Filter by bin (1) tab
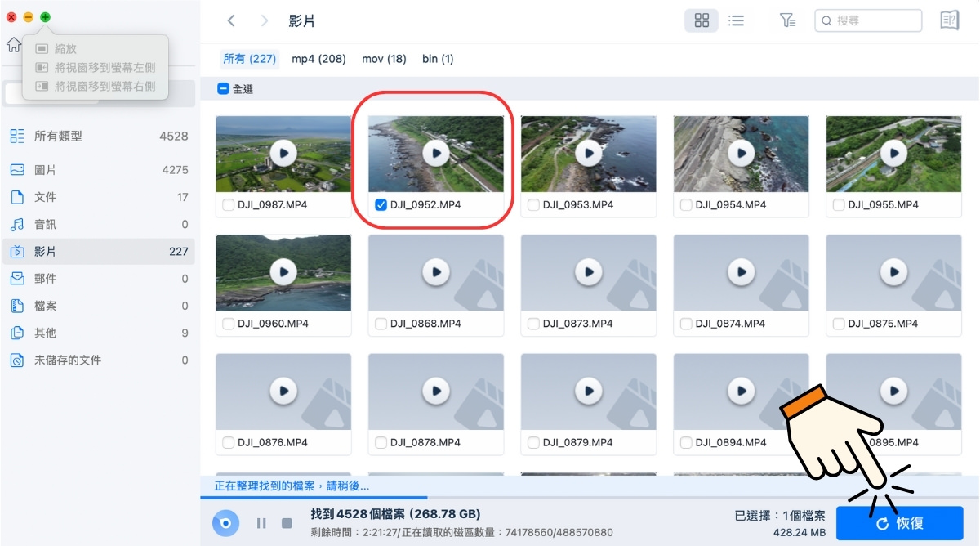 tap(438, 59)
